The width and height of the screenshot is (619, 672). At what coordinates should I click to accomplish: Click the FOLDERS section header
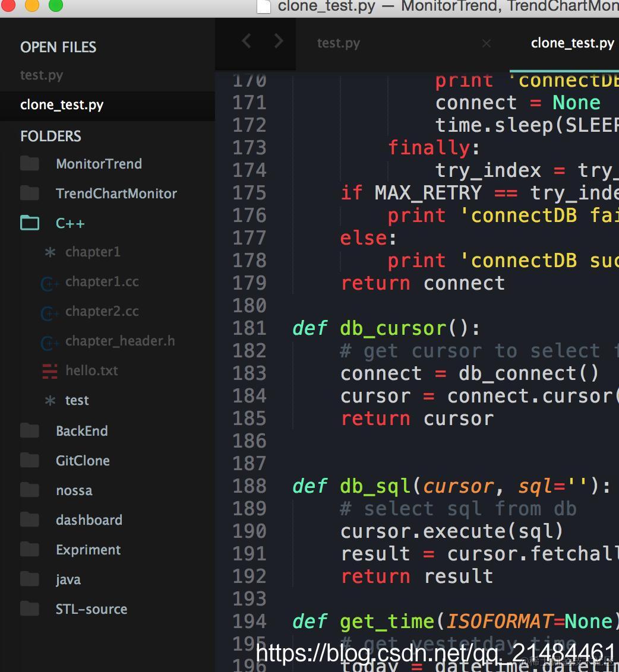tap(50, 137)
